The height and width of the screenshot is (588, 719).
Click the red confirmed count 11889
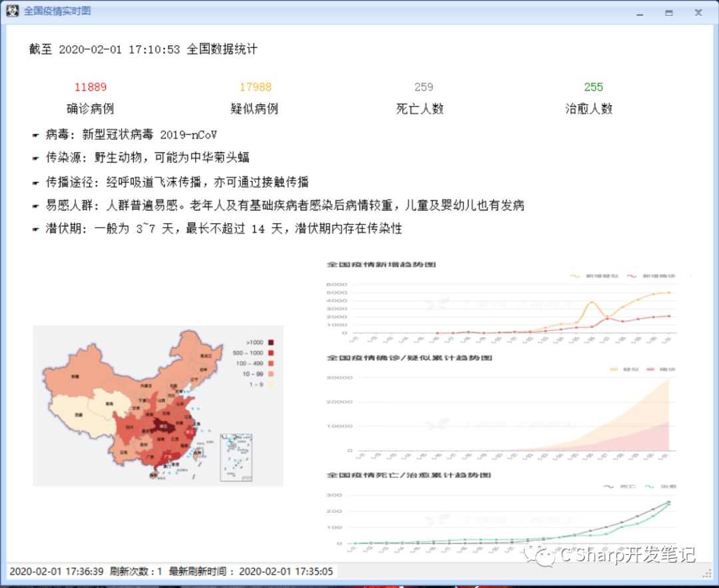[x=91, y=87]
